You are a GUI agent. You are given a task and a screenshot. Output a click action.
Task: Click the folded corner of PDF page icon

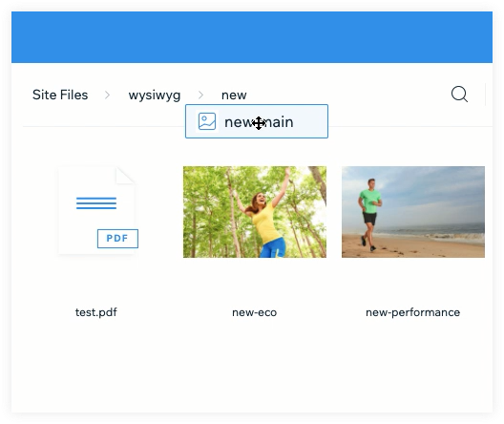click(x=125, y=176)
